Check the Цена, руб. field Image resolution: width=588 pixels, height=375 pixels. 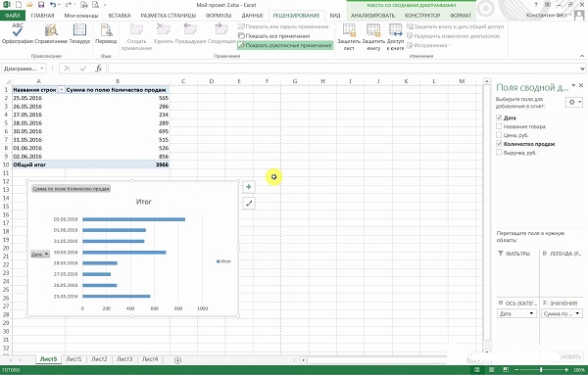499,135
